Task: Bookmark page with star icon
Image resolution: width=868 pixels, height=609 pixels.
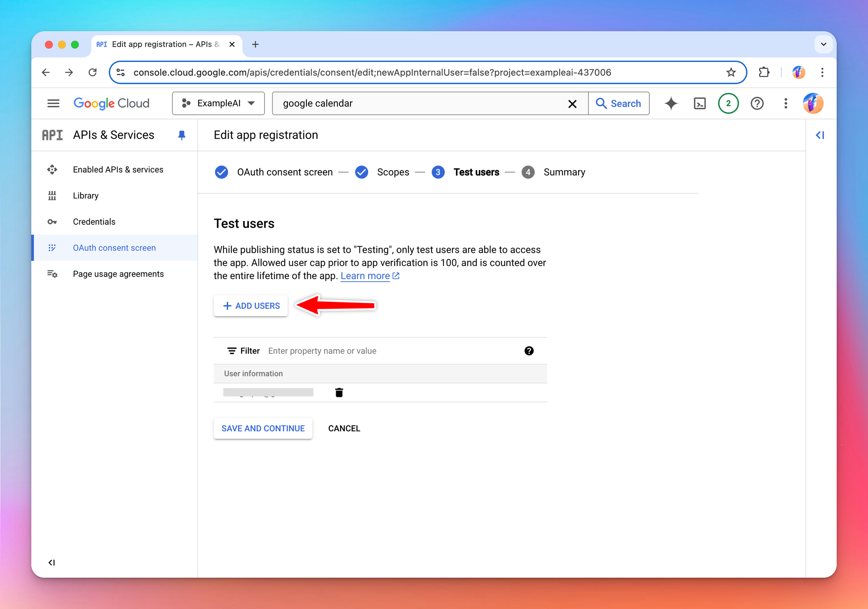Action: click(731, 73)
